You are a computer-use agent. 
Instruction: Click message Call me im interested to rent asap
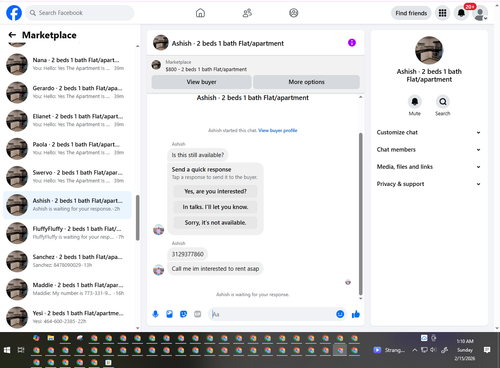click(215, 269)
